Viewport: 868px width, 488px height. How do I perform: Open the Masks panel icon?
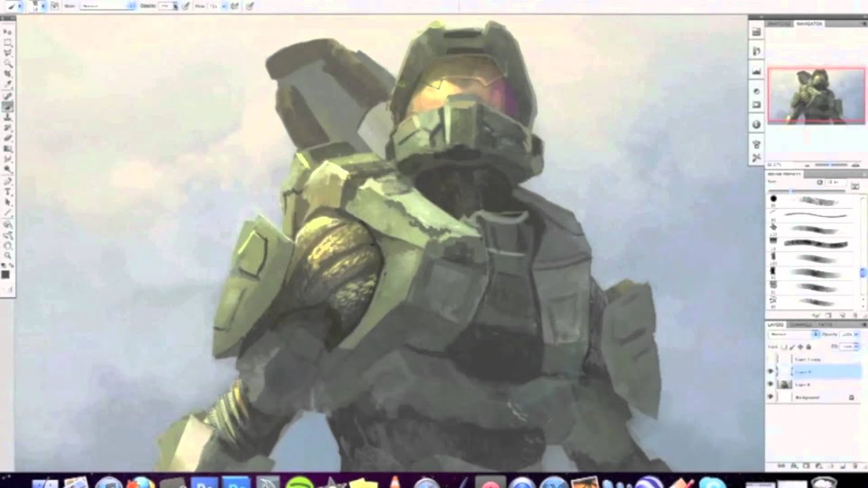click(x=757, y=104)
